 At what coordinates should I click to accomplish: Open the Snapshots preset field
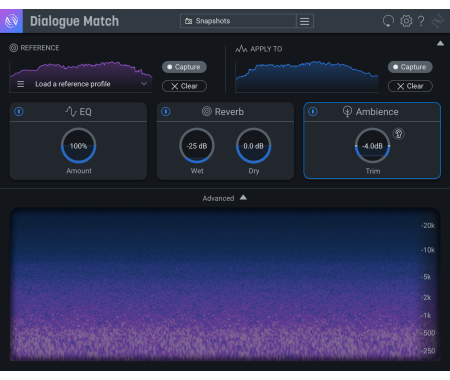click(238, 21)
